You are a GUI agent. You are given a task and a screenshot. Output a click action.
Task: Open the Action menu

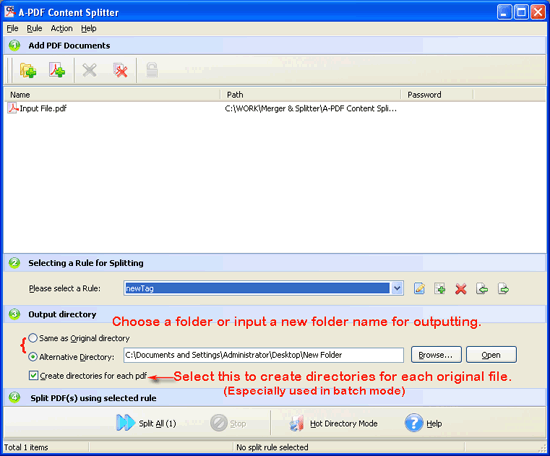pyautogui.click(x=62, y=28)
